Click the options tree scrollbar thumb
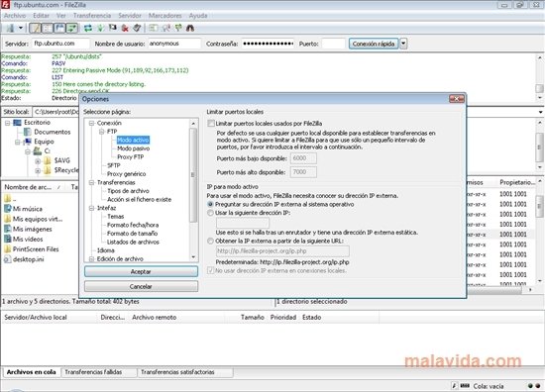 pos(193,175)
